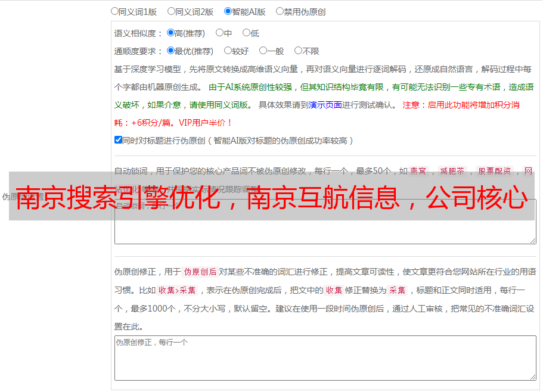The height and width of the screenshot is (392, 543).
Task: Set 通顺度要求 to 最优(推荐)
Action: coord(170,51)
